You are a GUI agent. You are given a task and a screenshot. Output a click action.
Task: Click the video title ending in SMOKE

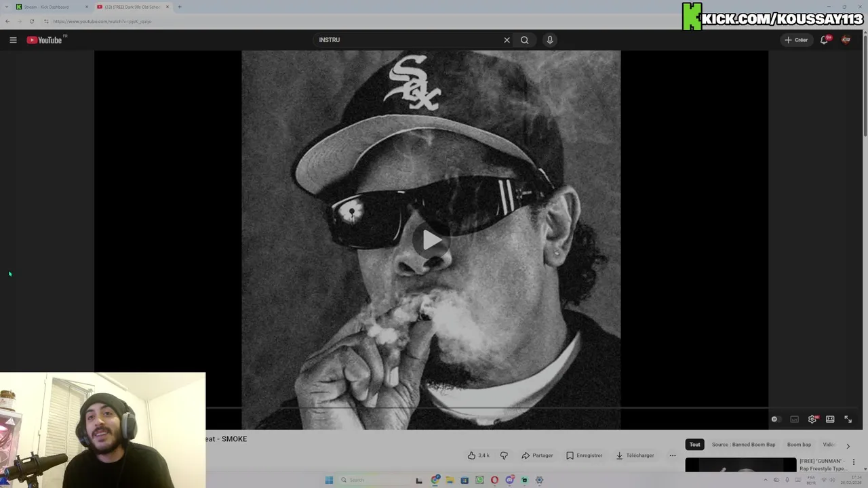tap(226, 439)
